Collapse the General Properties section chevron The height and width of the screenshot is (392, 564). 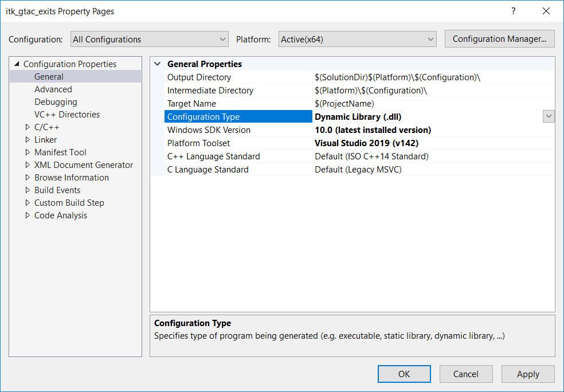point(158,64)
